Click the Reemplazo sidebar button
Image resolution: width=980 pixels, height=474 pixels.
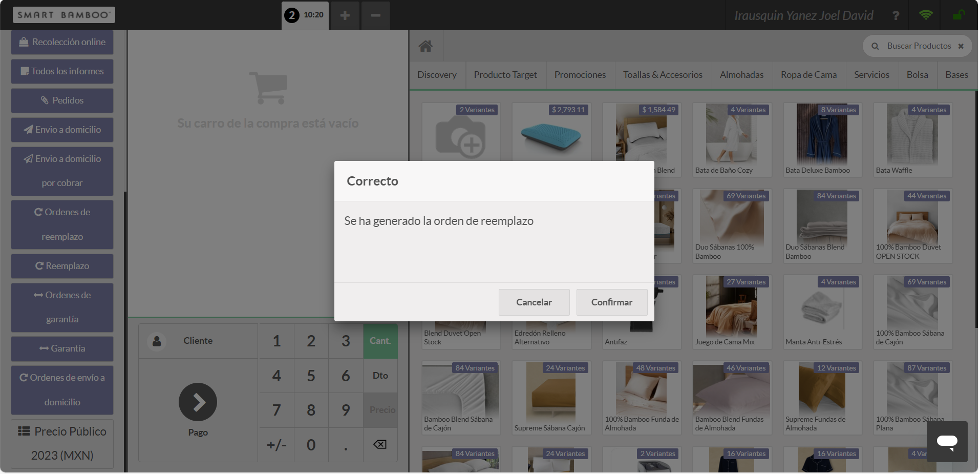click(x=62, y=266)
